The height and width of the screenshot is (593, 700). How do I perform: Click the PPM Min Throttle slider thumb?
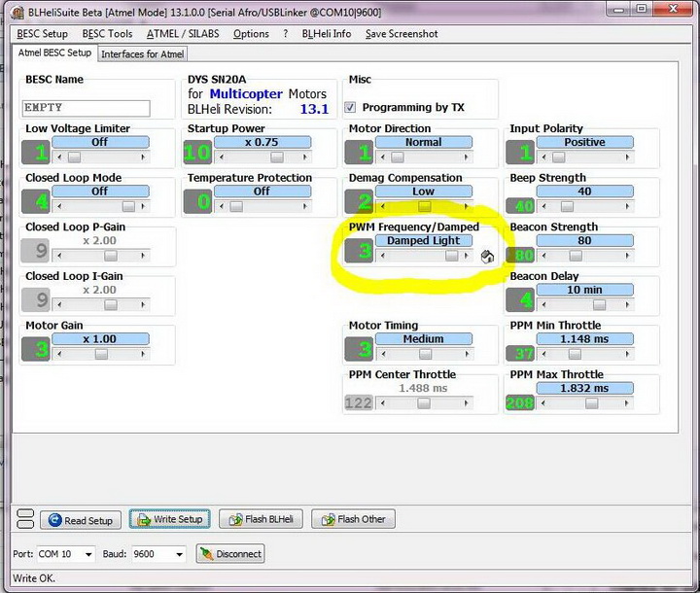(575, 354)
